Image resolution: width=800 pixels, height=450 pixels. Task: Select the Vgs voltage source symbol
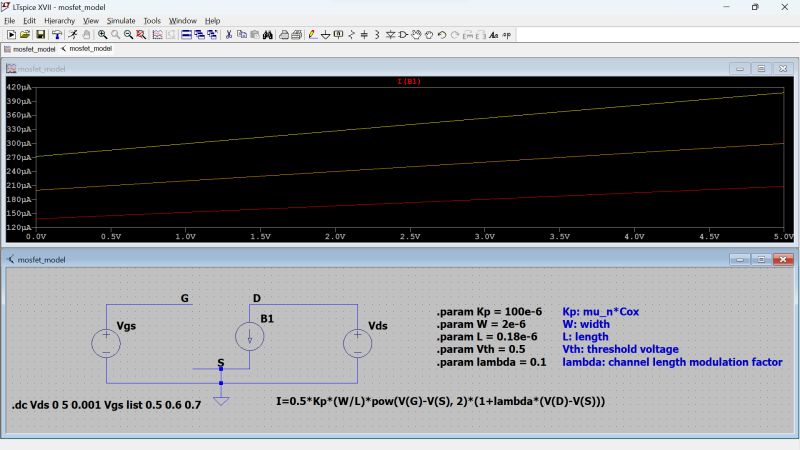click(x=106, y=342)
